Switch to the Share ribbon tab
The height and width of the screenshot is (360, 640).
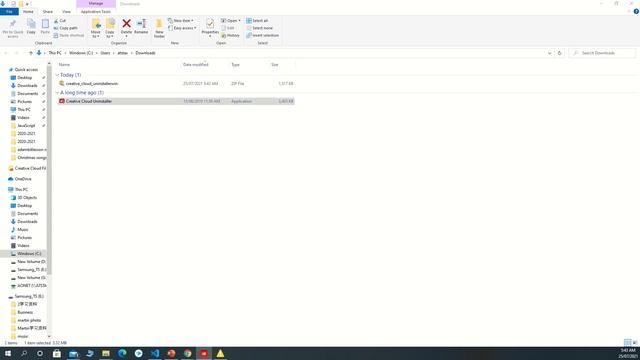48,11
